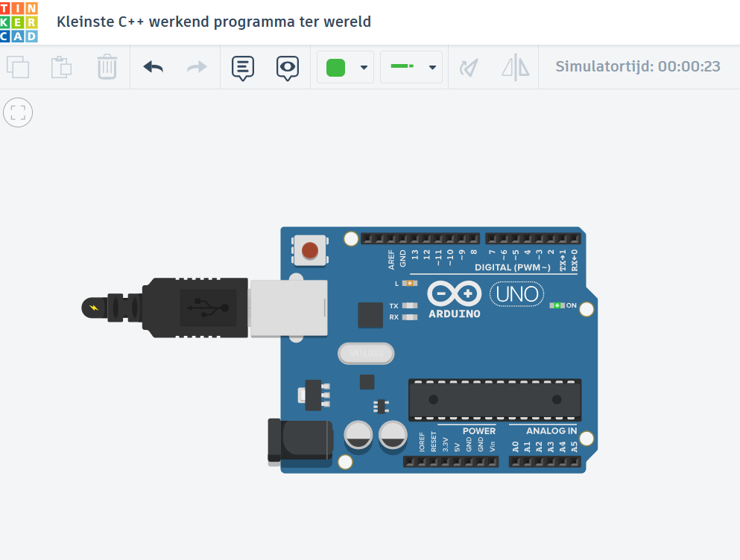Toggle notes visibility eye icon
This screenshot has height=560, width=740.
tap(288, 68)
